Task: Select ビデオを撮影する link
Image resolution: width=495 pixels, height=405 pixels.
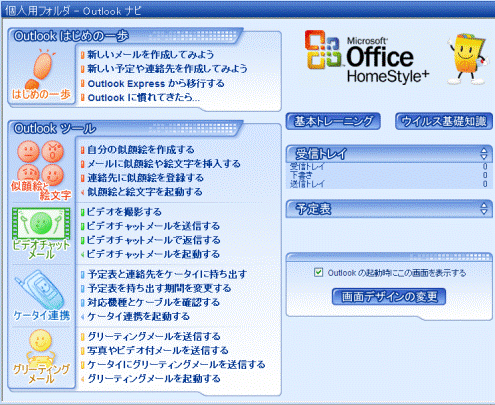Action: pyautogui.click(x=124, y=212)
